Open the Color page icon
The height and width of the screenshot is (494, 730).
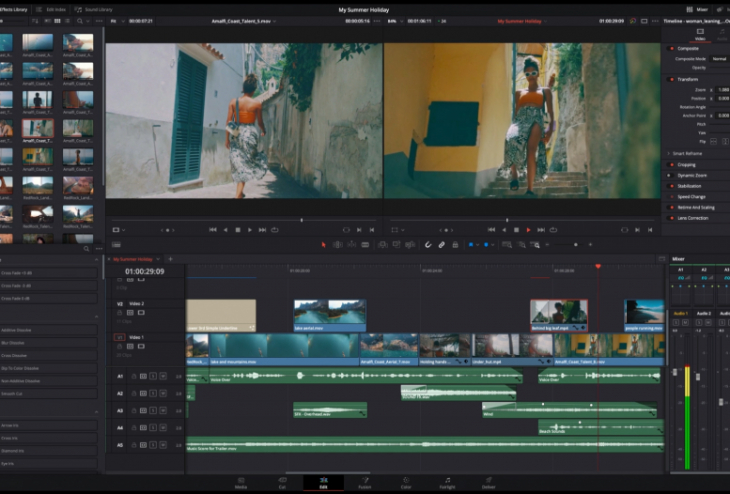tap(406, 482)
